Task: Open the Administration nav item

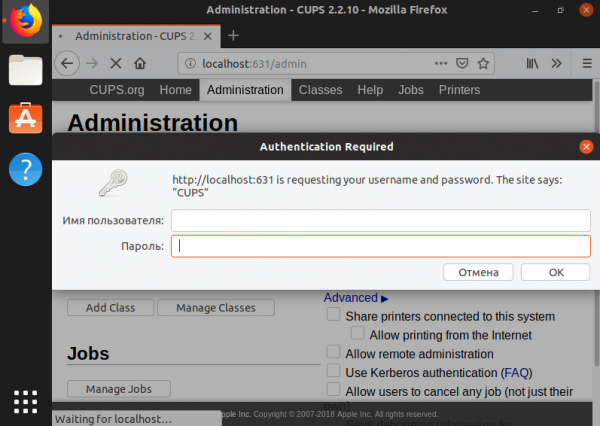Action: tap(245, 90)
